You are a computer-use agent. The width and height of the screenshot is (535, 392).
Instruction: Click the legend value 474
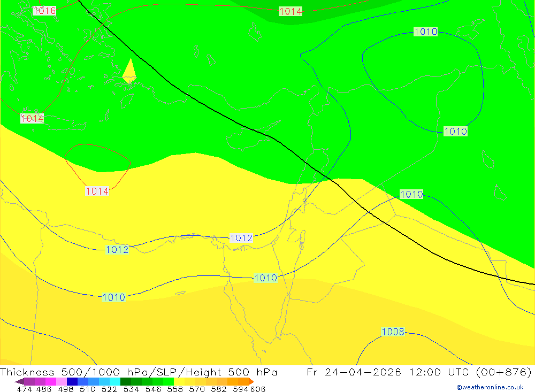pos(24,389)
